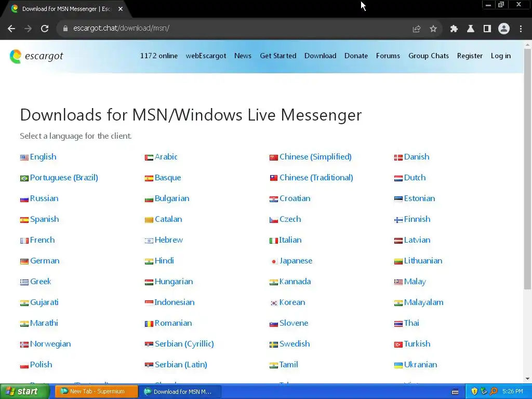Go to Get Started in navigation
This screenshot has height=399, width=532.
278,56
